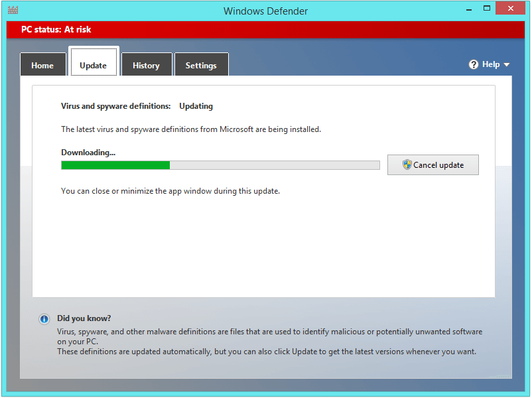Click the 'PC status: At risk' text
532x398 pixels.
(x=56, y=30)
